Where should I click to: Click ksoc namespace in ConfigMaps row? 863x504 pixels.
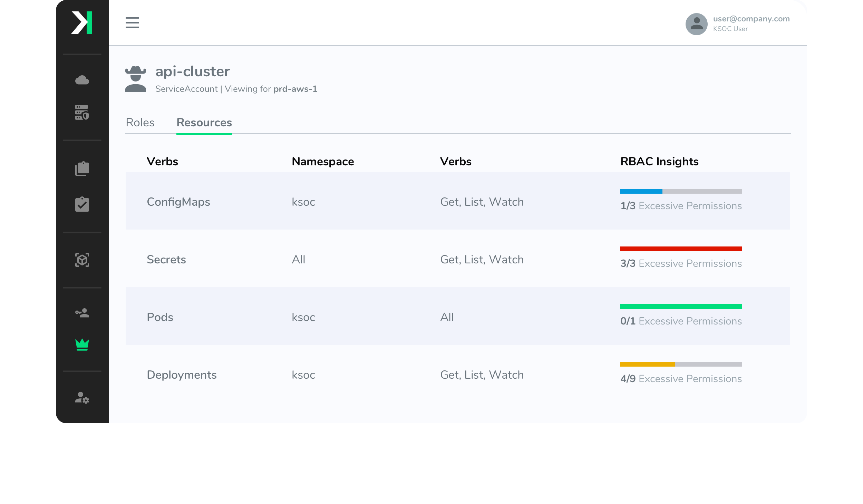[303, 202]
